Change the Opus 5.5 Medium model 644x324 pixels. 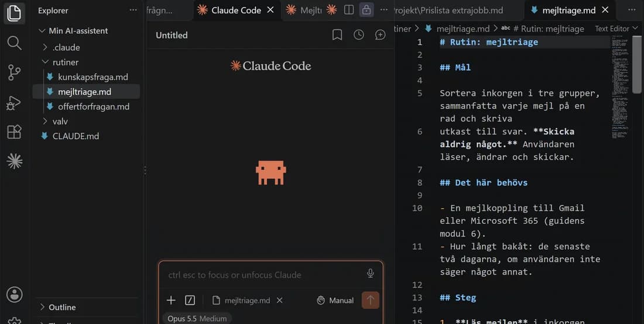(x=197, y=318)
